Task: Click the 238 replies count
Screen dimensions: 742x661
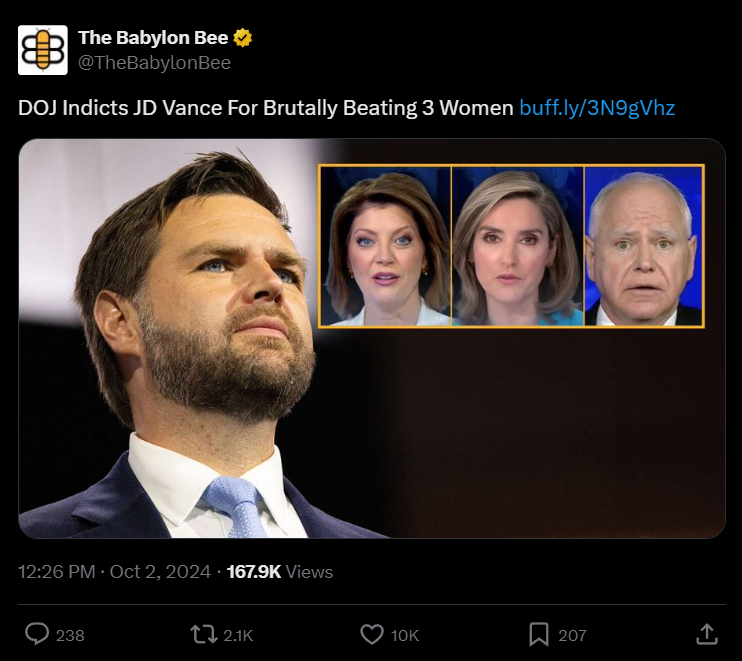Action: [x=70, y=635]
